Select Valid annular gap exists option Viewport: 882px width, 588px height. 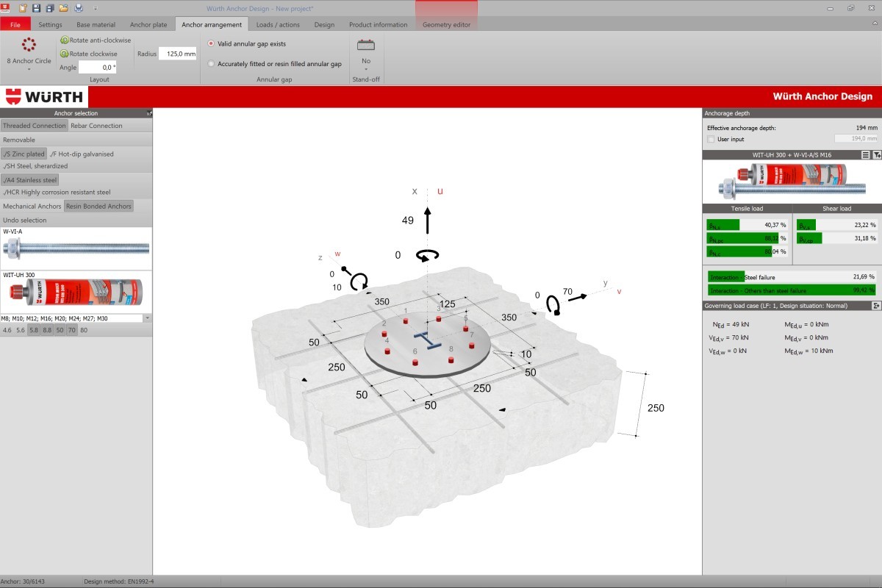coord(212,44)
